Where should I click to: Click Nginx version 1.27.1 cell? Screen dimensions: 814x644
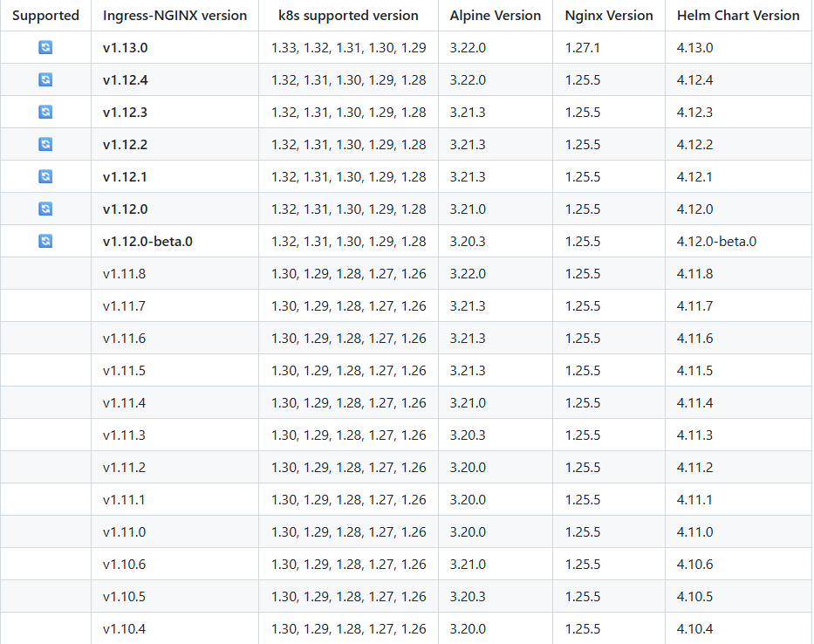(582, 48)
